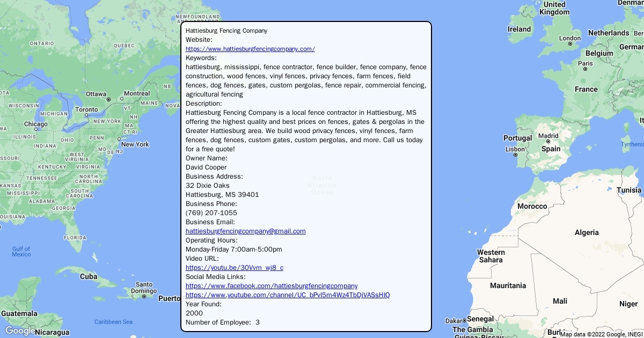Click the 'Owner Name:' label

[207, 158]
